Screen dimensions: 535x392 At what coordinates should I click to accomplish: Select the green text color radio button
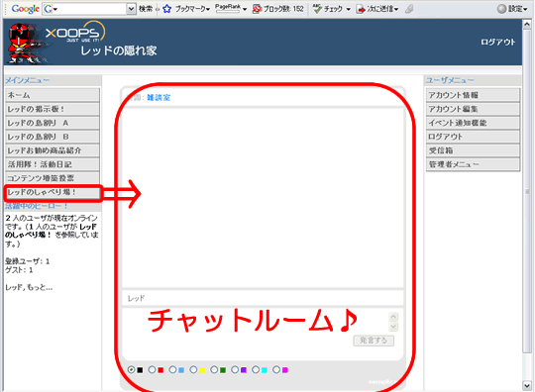tap(214, 370)
